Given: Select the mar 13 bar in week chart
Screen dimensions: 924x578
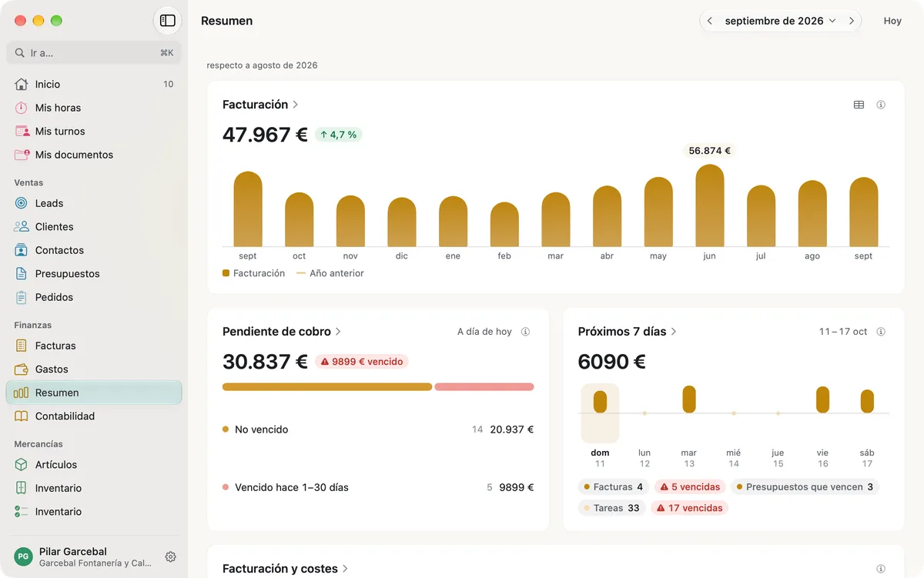Looking at the screenshot, I should point(689,399).
